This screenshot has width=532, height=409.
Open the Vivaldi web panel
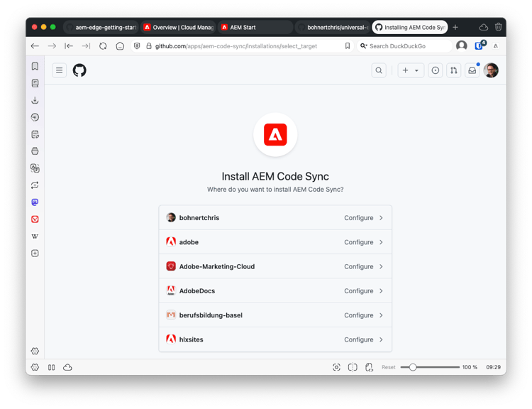tap(35, 219)
